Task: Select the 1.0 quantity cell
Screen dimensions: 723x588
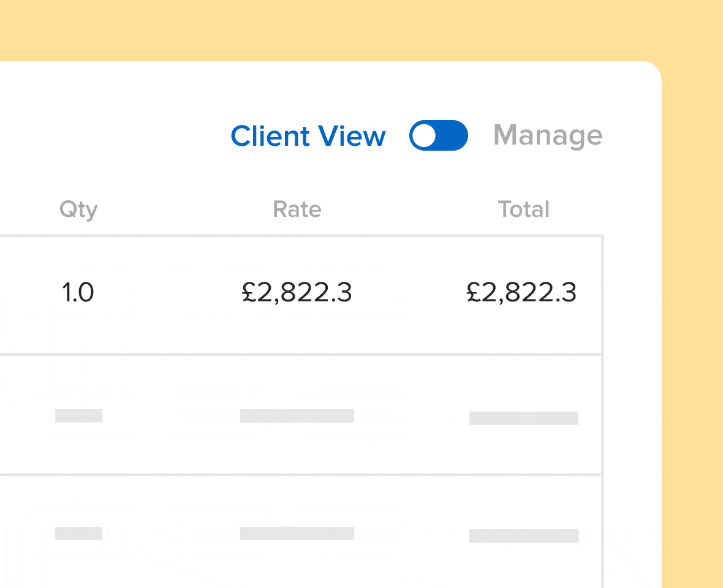Action: click(x=78, y=293)
